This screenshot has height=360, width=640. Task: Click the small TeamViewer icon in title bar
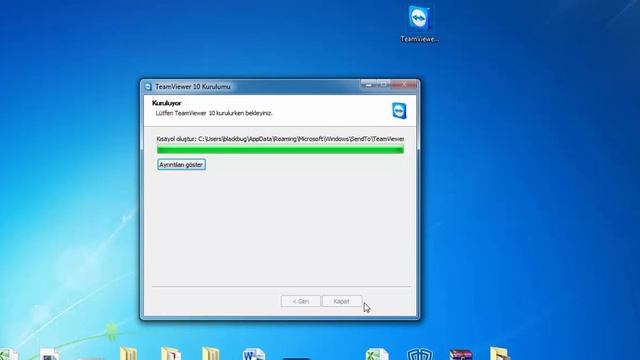(148, 87)
